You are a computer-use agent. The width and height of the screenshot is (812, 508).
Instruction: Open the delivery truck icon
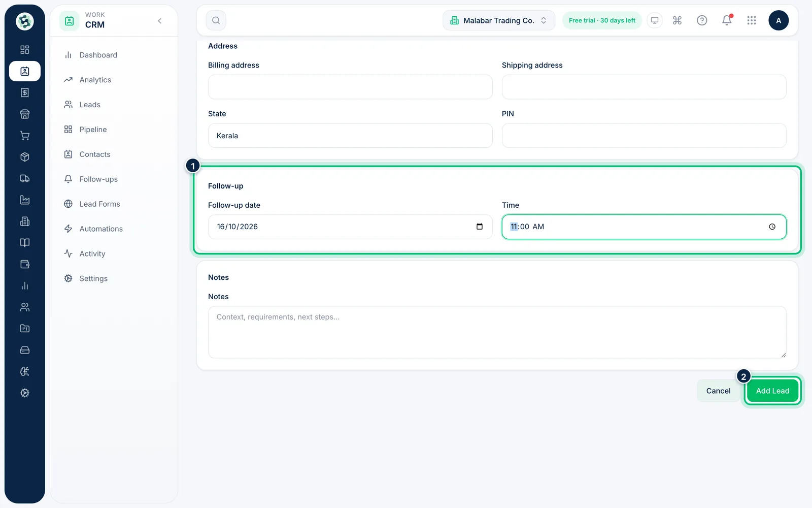(x=24, y=178)
